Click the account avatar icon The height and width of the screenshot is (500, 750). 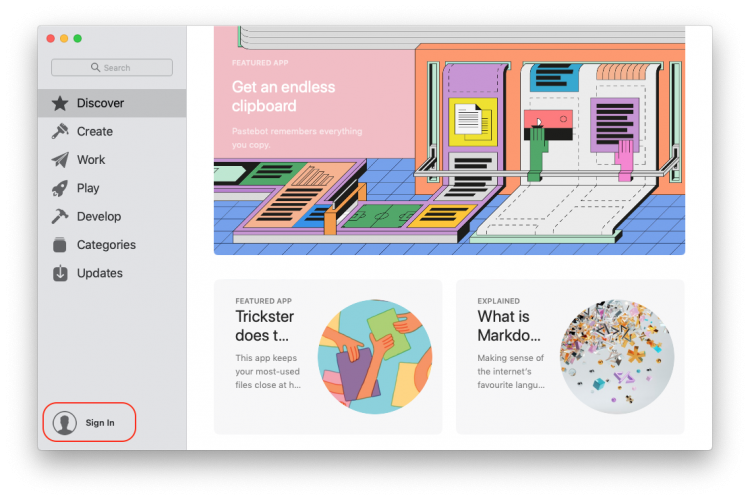pos(65,422)
